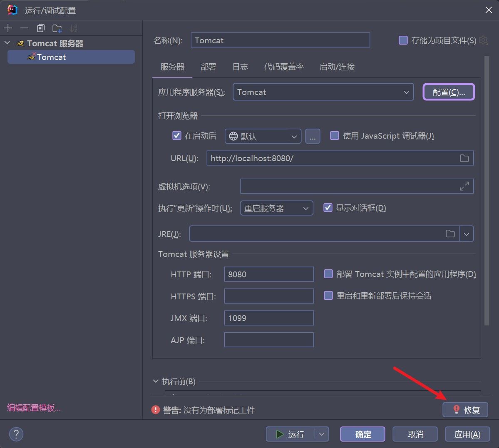
Task: Click the 确定 OK button
Action: coord(363,434)
